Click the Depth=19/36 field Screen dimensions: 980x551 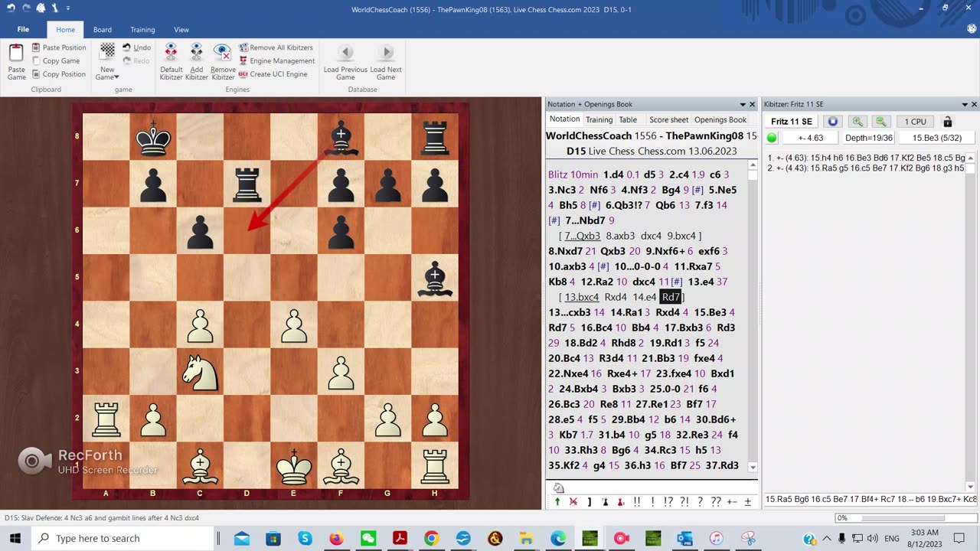tap(868, 138)
